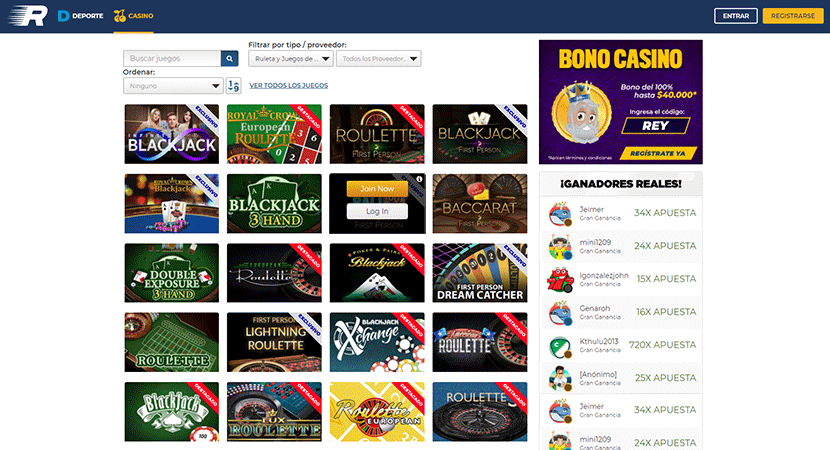830x450 pixels.
Task: Click the Join Now button
Action: (377, 188)
